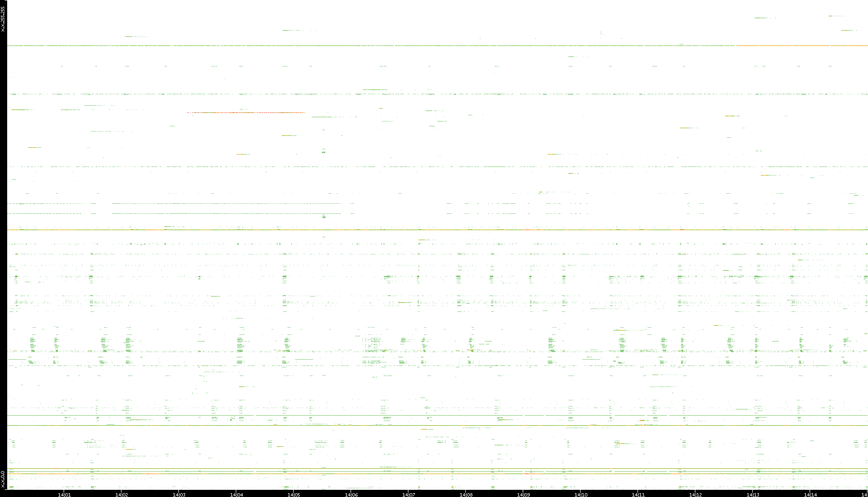Pick the 14:04 label on the timeline
868x497 pixels.
236,495
